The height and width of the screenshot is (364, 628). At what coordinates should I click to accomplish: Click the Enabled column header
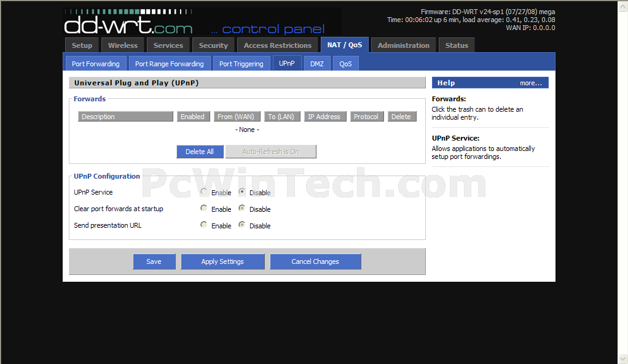193,117
